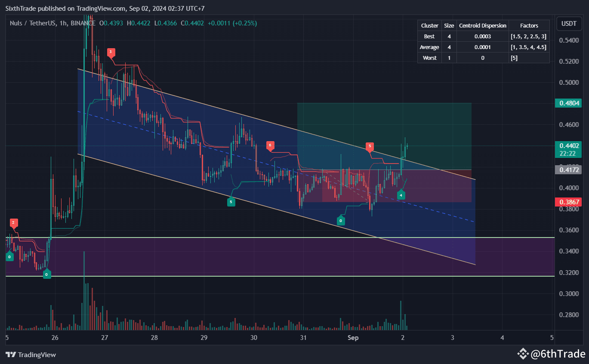The width and height of the screenshot is (589, 364).
Task: Select the green marker 5 below the channel
Action: [231, 201]
